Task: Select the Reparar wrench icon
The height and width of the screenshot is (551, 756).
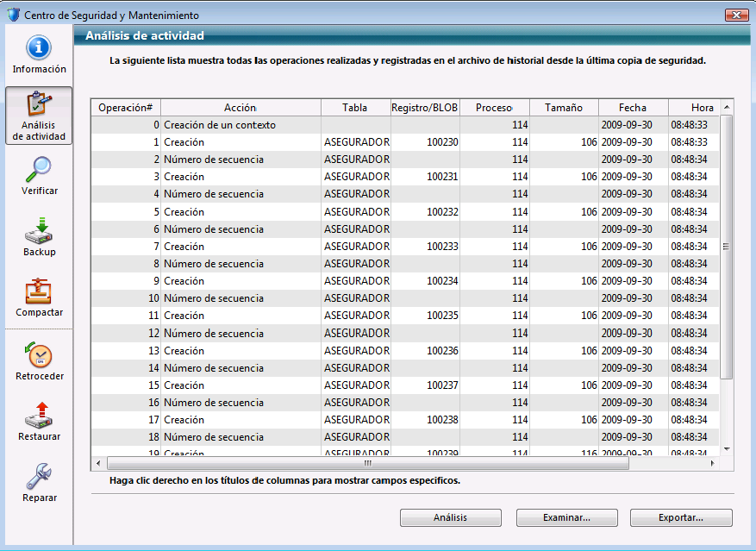Action: 39,477
